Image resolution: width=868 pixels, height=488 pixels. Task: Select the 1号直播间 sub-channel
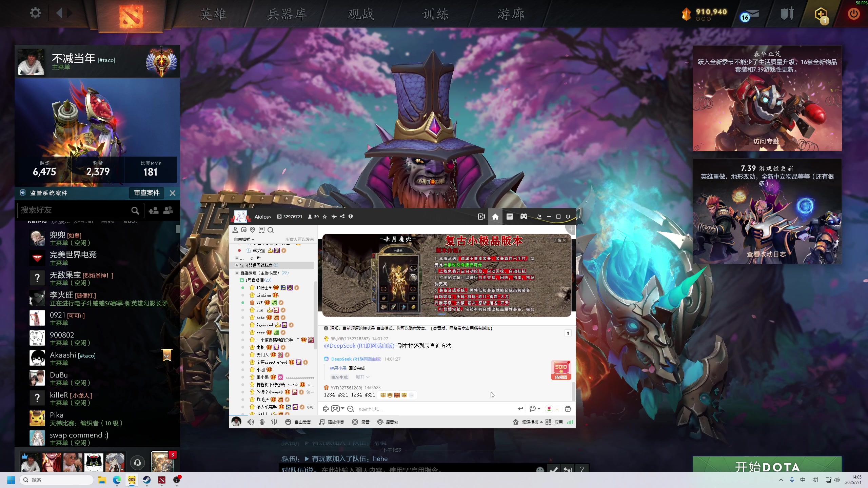click(258, 280)
